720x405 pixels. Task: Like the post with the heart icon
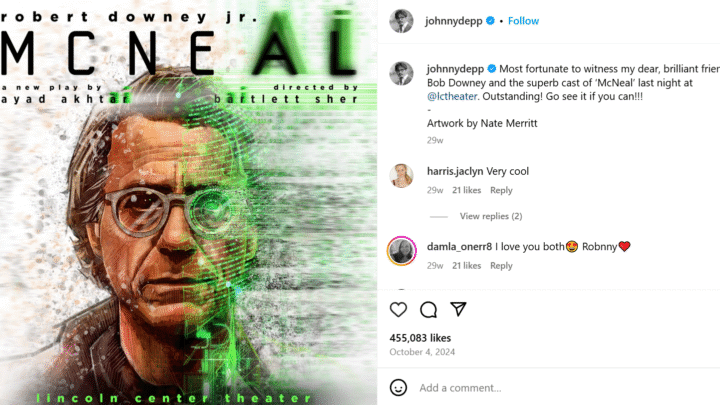tap(398, 309)
